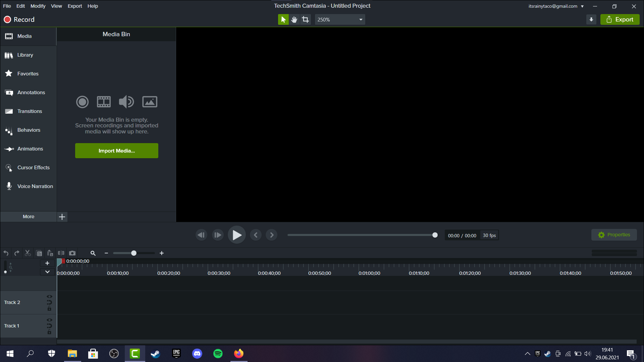Start recording with Record button
This screenshot has width=644, height=362.
pyautogui.click(x=19, y=19)
